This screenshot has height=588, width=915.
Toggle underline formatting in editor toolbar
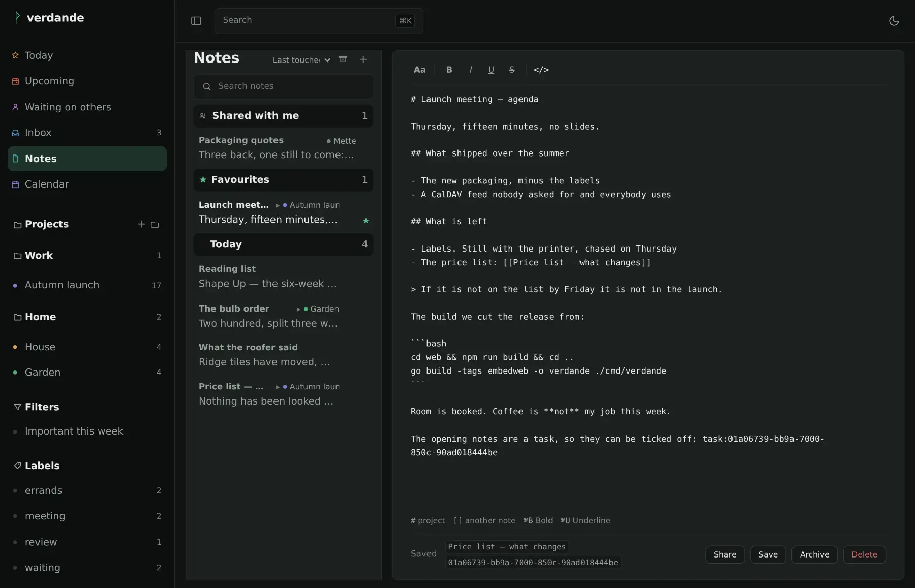pos(491,70)
